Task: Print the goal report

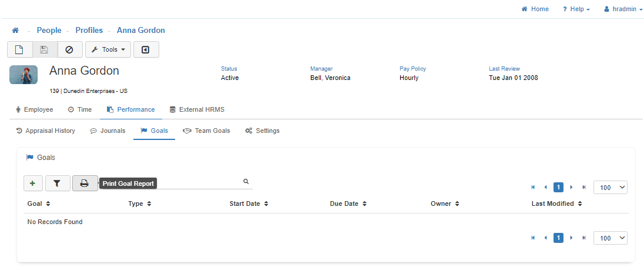Action: click(85, 183)
